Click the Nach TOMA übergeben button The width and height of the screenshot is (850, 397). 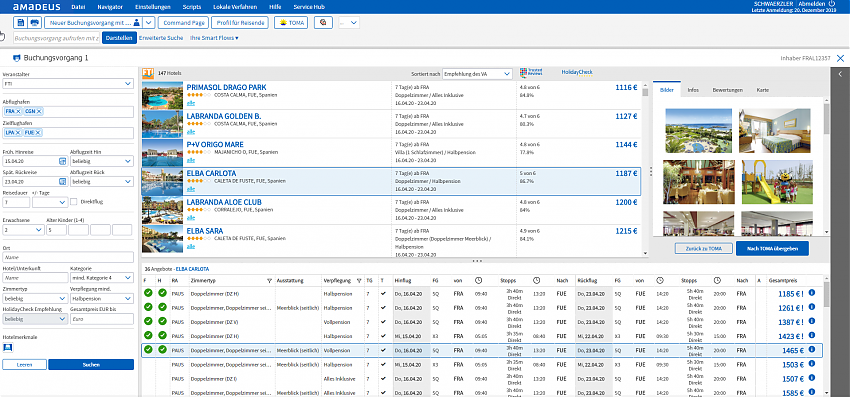[772, 248]
